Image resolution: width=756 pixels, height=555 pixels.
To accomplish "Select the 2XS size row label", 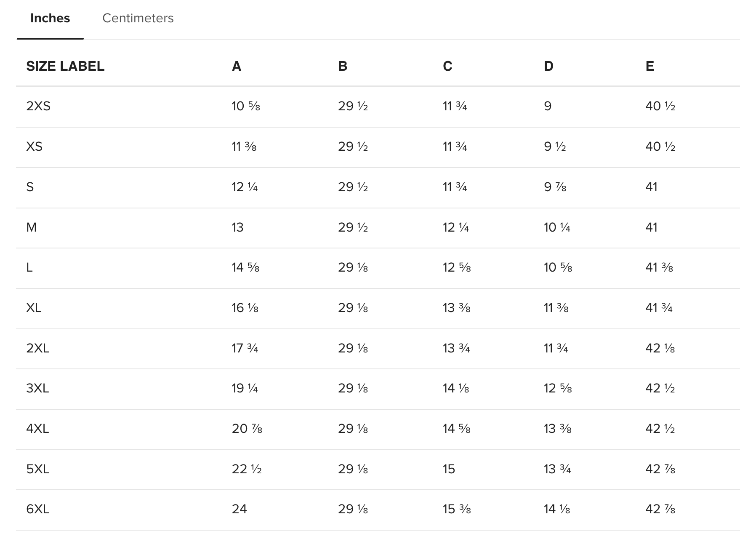I will 38,106.
